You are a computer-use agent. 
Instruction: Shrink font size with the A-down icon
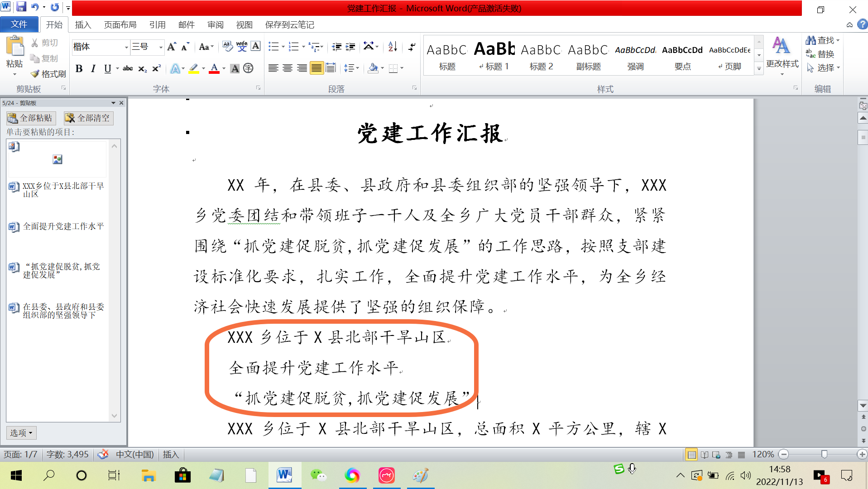(185, 47)
